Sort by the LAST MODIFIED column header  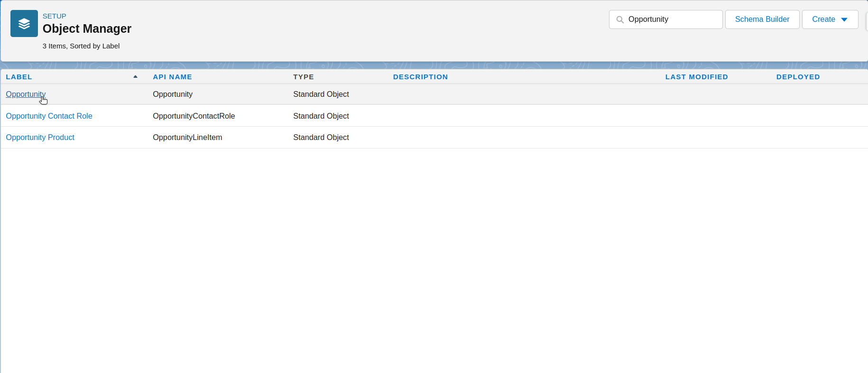click(696, 77)
